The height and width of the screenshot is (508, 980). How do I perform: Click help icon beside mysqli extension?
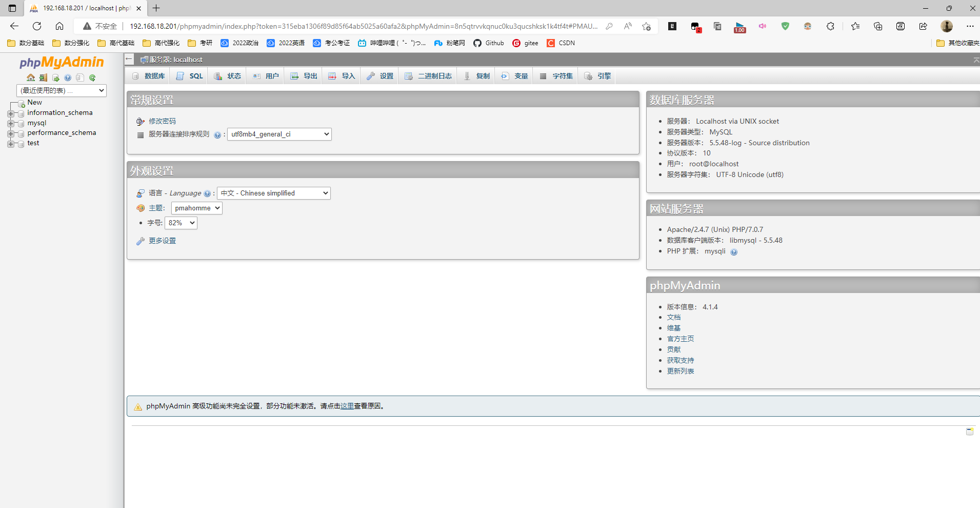pyautogui.click(x=734, y=252)
